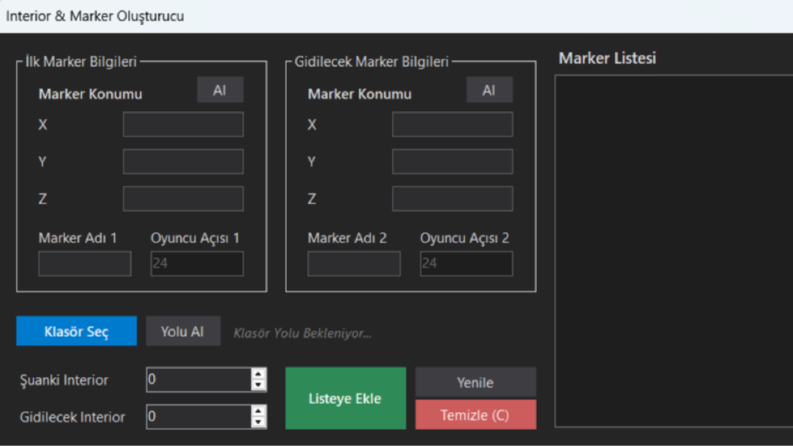The image size is (793, 446).
Task: Focus the X field in Gidilecek Marker Bilgileri
Action: click(452, 124)
